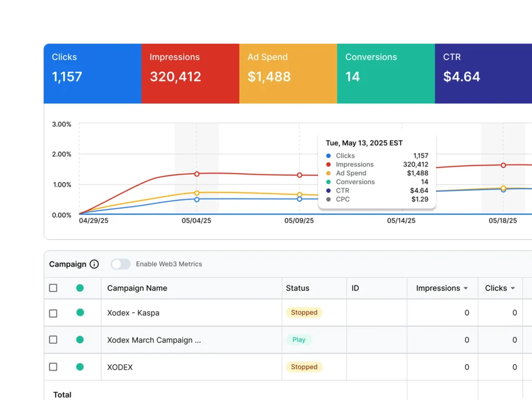
Task: Select the blue Clicks metric card
Action: tap(91, 73)
